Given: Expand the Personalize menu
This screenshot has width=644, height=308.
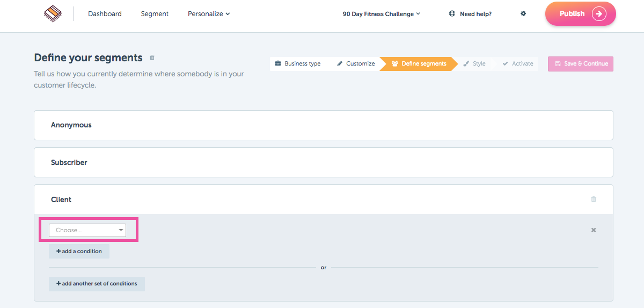Looking at the screenshot, I should (x=209, y=14).
